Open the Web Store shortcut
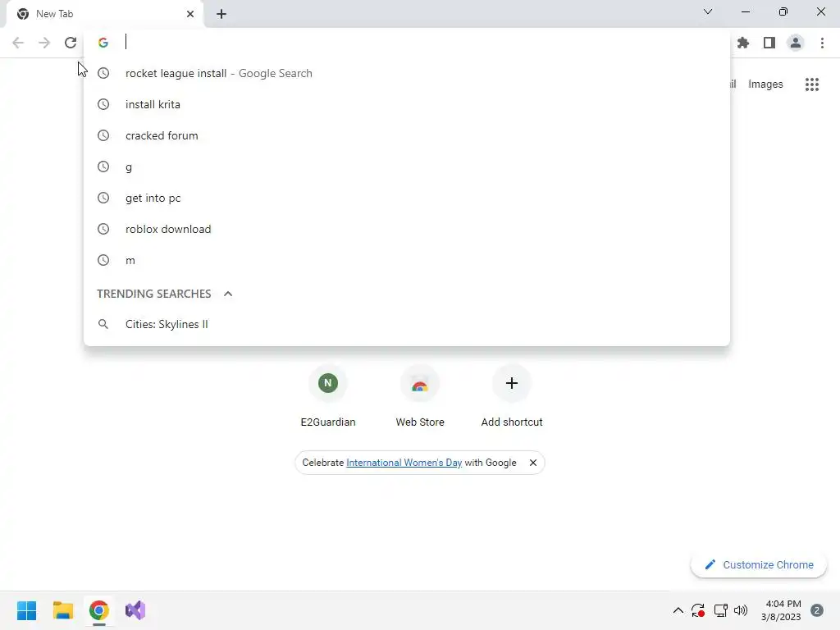This screenshot has width=840, height=630. pyautogui.click(x=420, y=396)
